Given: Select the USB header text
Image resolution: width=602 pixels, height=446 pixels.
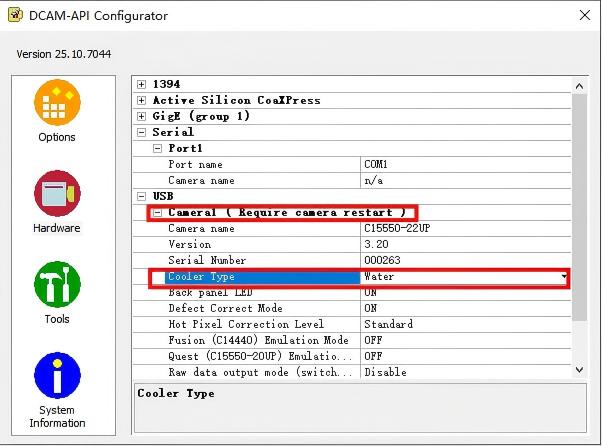Looking at the screenshot, I should click(x=163, y=197).
